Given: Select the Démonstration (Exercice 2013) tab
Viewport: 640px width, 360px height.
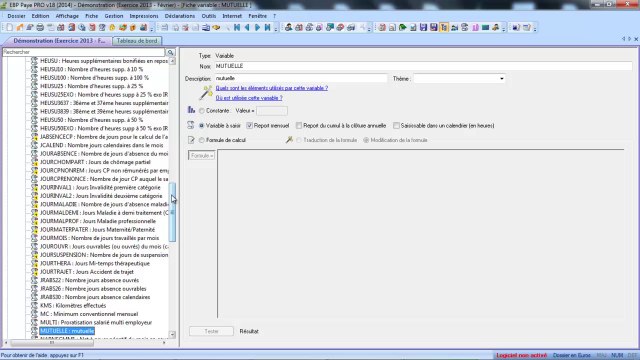Looking at the screenshot, I should 58,41.
